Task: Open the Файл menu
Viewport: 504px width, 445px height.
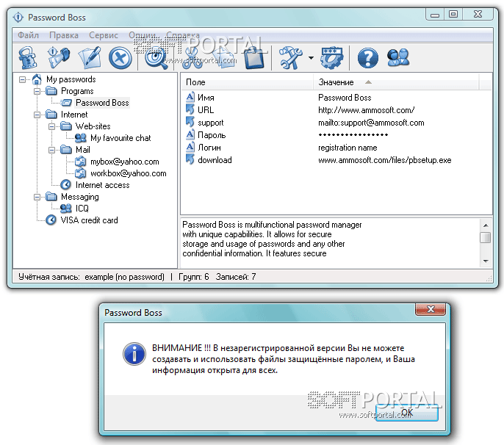Action: click(x=28, y=35)
